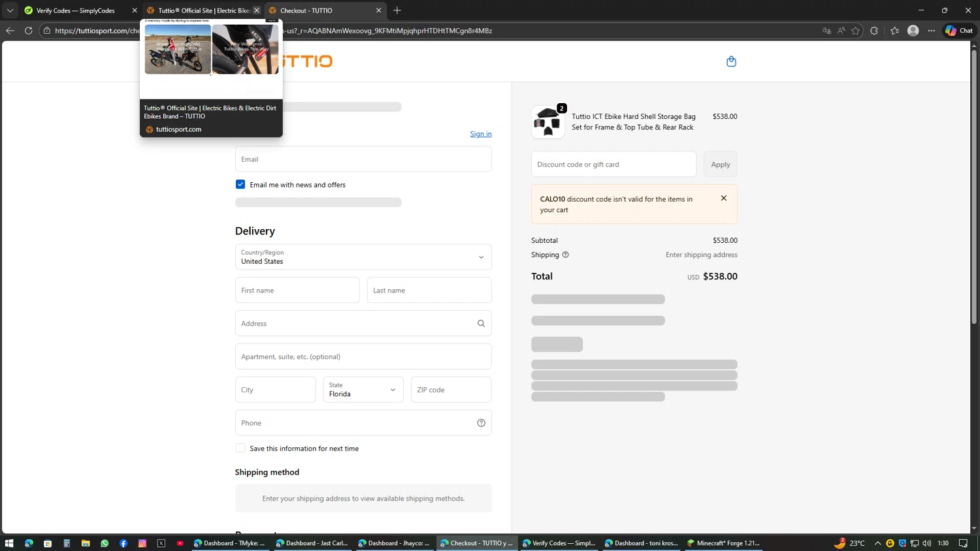Focus the ZIP code field
Screen dimensions: 980x551
point(451,390)
